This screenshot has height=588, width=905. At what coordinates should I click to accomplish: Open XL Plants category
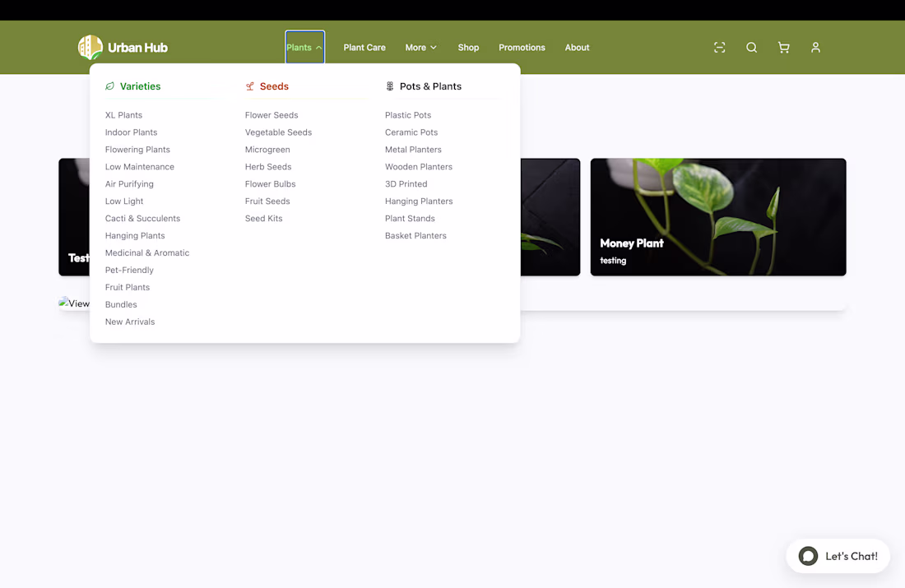point(123,115)
